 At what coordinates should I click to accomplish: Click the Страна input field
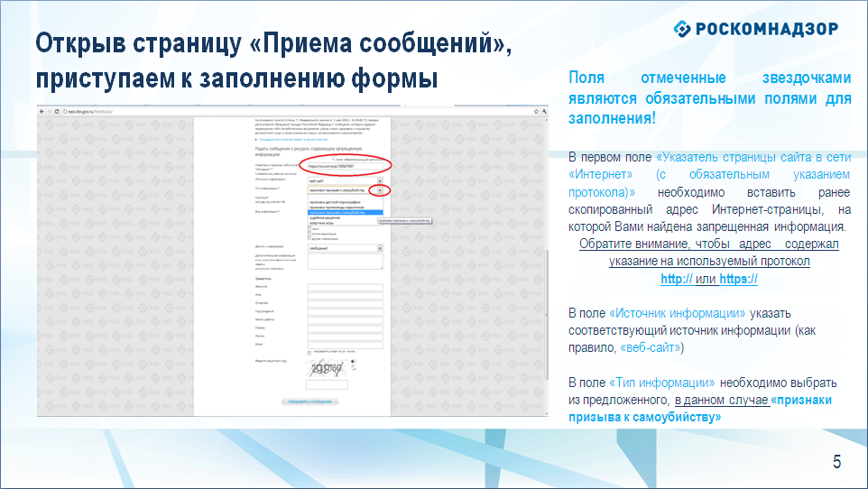click(346, 329)
